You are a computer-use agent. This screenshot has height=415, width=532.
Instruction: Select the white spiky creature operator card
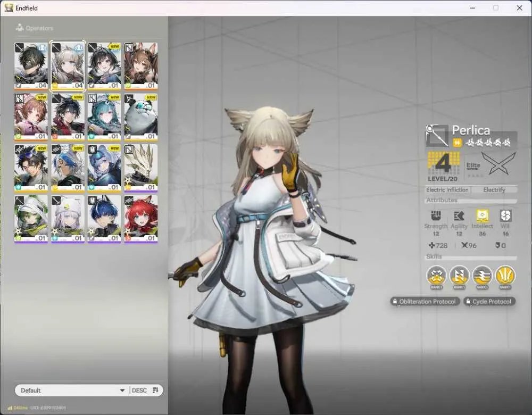[141, 168]
